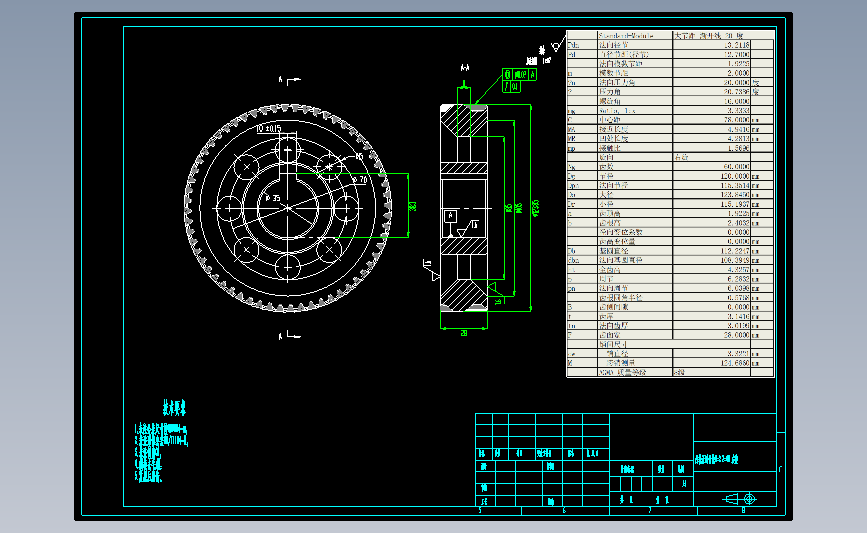Screen dimensions: 867x533
Task: Select the 112.2247 base diameter value
Action: click(x=712, y=250)
